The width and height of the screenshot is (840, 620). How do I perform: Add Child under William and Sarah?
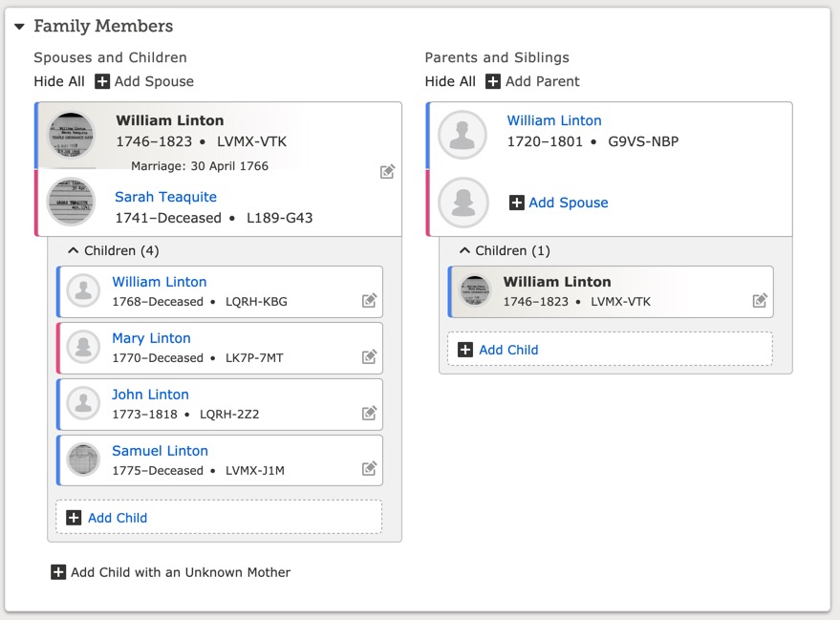pos(219,517)
